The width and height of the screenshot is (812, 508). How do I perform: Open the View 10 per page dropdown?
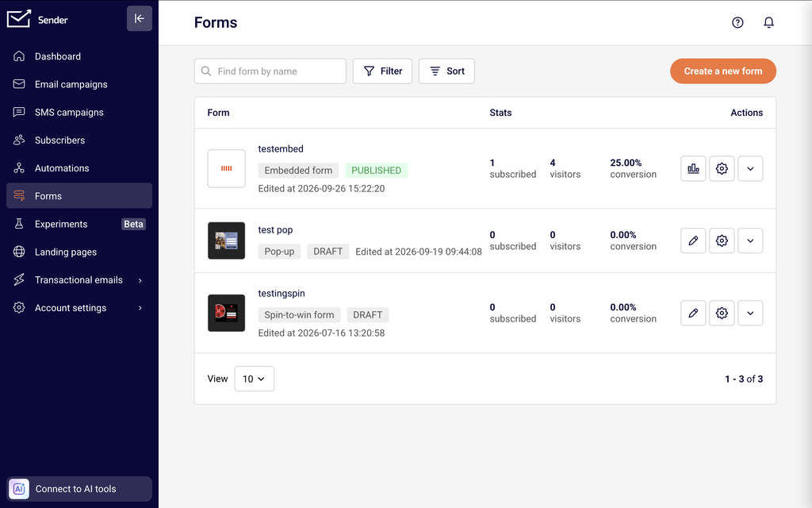pos(255,379)
